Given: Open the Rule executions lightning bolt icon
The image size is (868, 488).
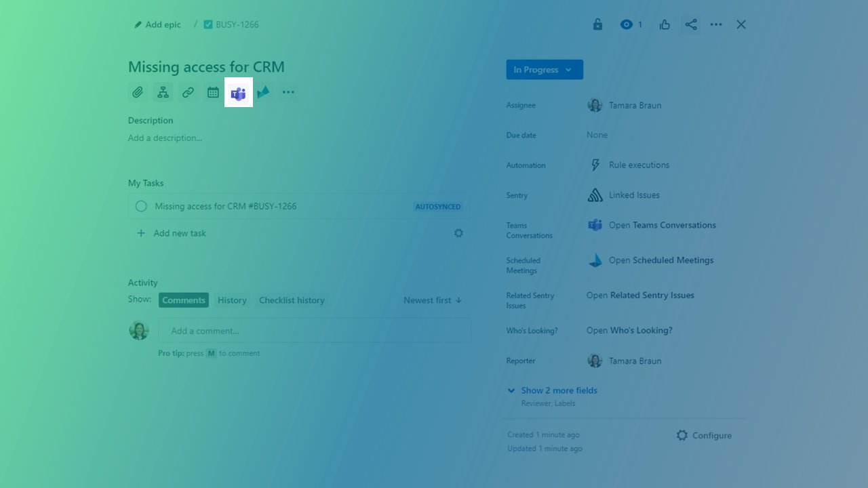Looking at the screenshot, I should coord(595,165).
